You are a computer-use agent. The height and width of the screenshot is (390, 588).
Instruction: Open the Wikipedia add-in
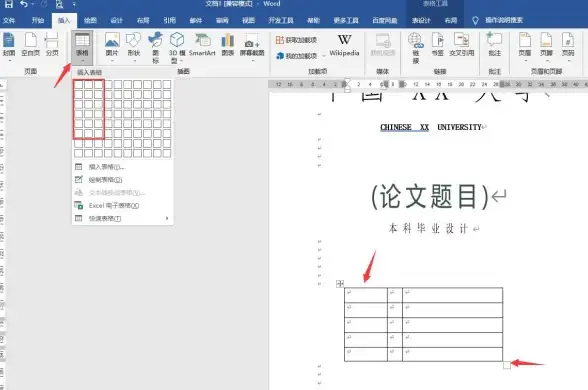coord(344,45)
